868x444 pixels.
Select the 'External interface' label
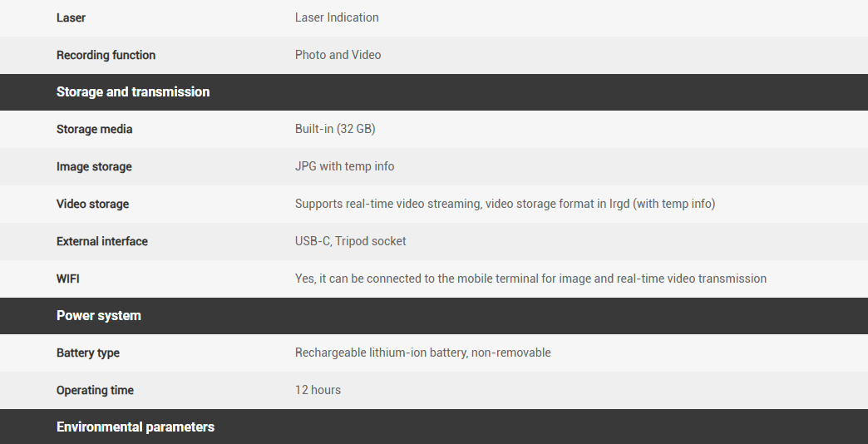click(102, 241)
